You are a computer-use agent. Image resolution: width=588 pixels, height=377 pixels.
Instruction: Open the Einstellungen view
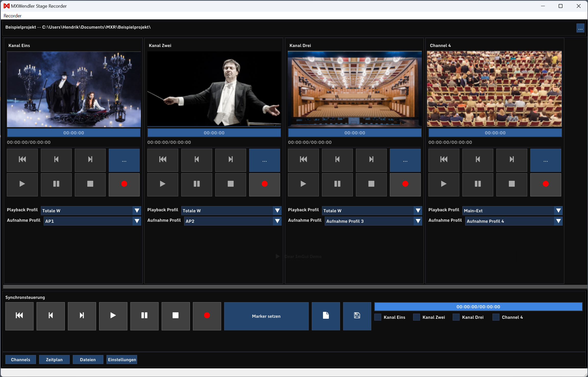[122, 359]
